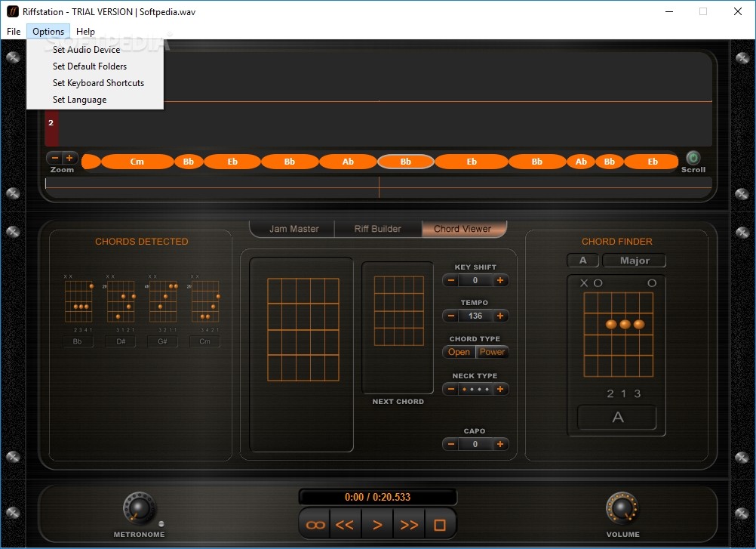This screenshot has height=549, width=756.
Task: Decrease Capo with minus button
Action: (450, 444)
